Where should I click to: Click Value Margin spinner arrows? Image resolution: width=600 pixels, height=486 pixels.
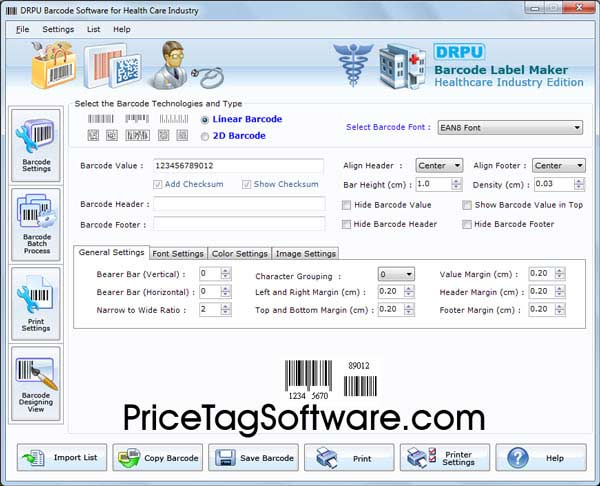click(559, 274)
